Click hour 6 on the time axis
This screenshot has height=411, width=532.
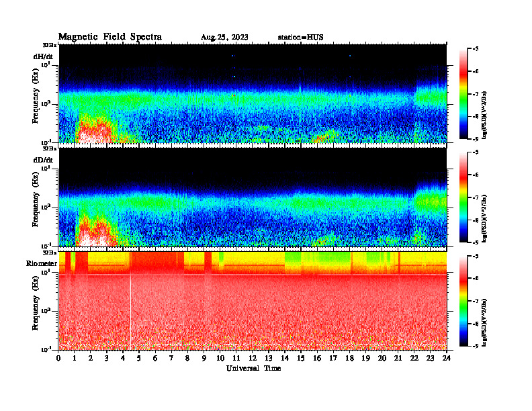(x=155, y=358)
